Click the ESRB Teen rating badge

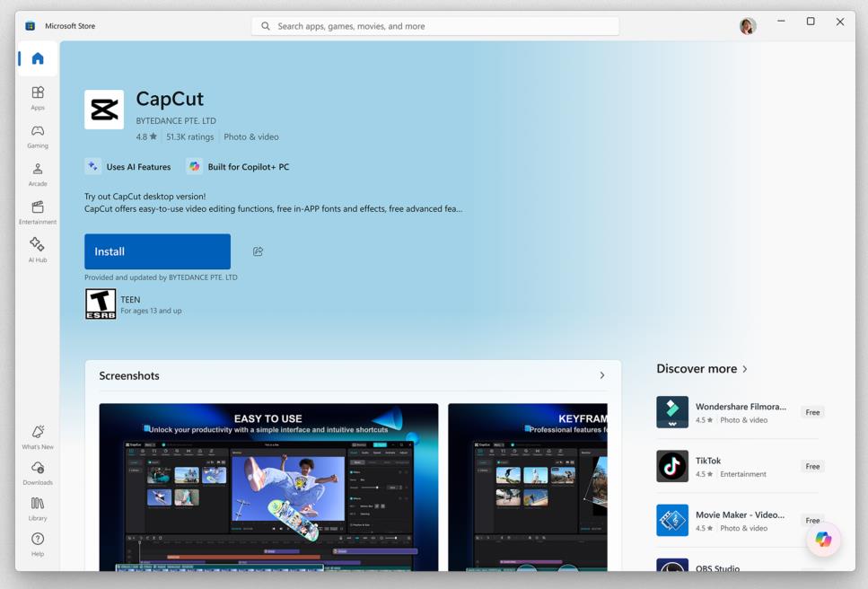(x=101, y=303)
